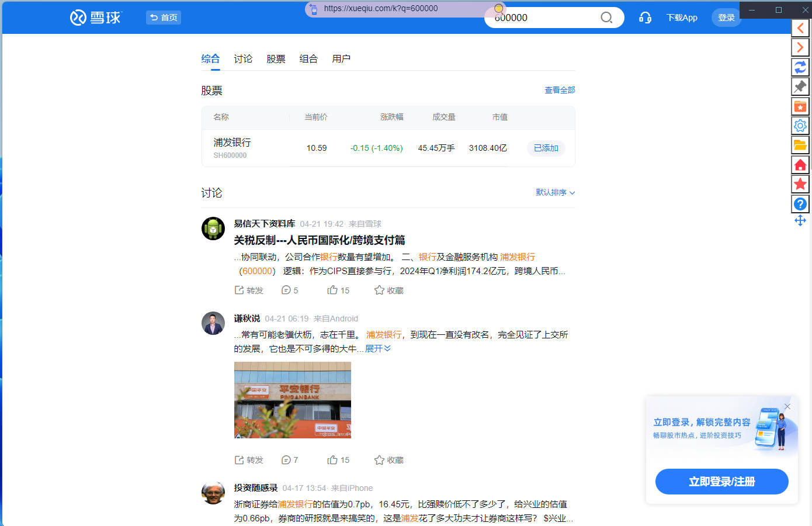Open 查看全部 to view all stocks
The width and height of the screenshot is (812, 526).
(558, 90)
